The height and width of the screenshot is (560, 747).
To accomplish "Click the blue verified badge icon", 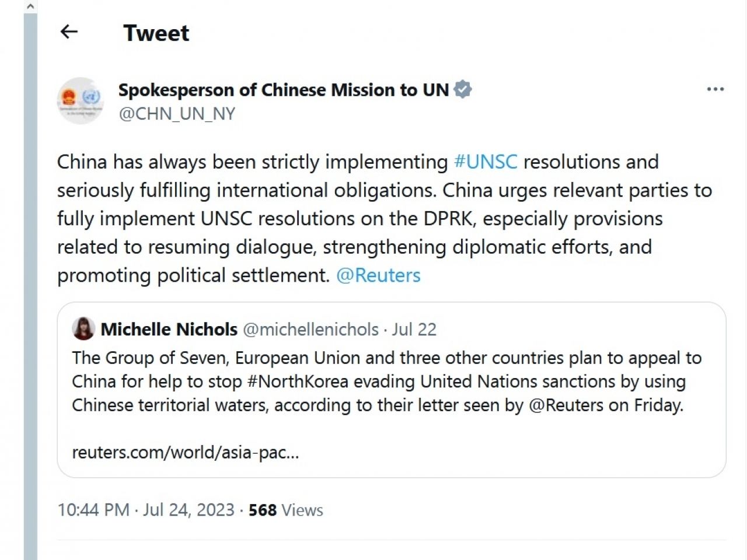I will pyautogui.click(x=463, y=89).
